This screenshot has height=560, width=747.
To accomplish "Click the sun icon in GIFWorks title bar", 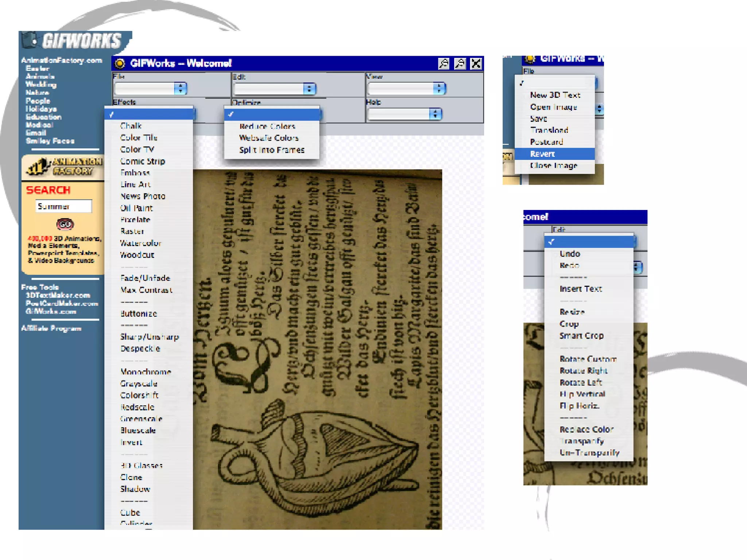I will [120, 63].
